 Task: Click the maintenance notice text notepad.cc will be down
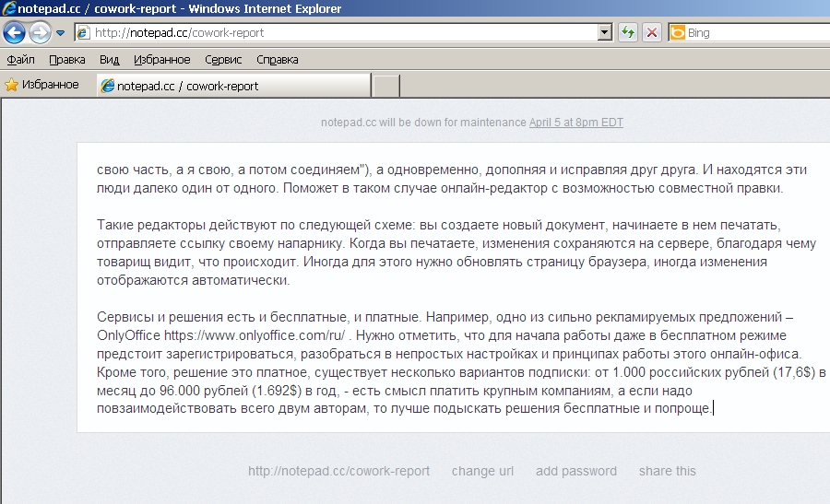423,123
